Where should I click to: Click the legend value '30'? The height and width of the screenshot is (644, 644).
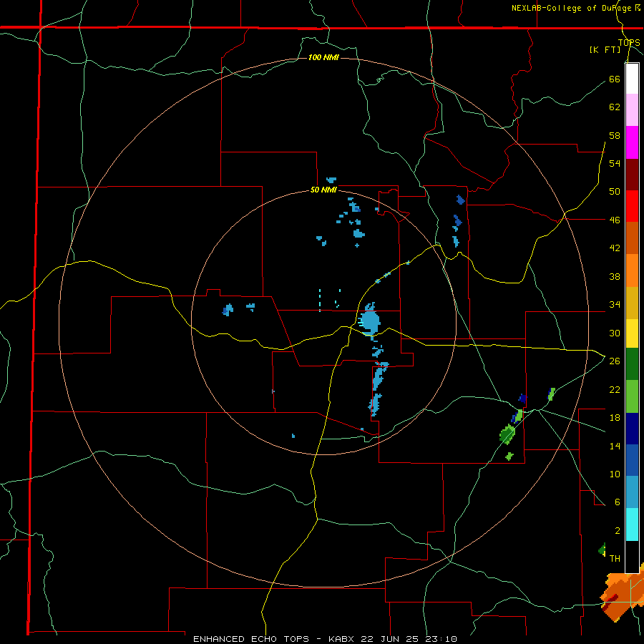(615, 333)
